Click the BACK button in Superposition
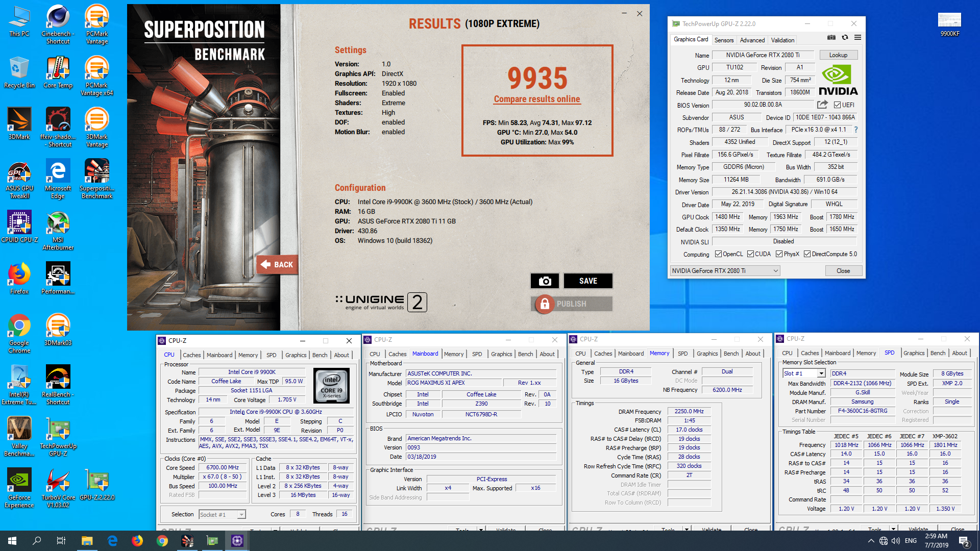Screen dimensions: 980x551 pyautogui.click(x=277, y=264)
